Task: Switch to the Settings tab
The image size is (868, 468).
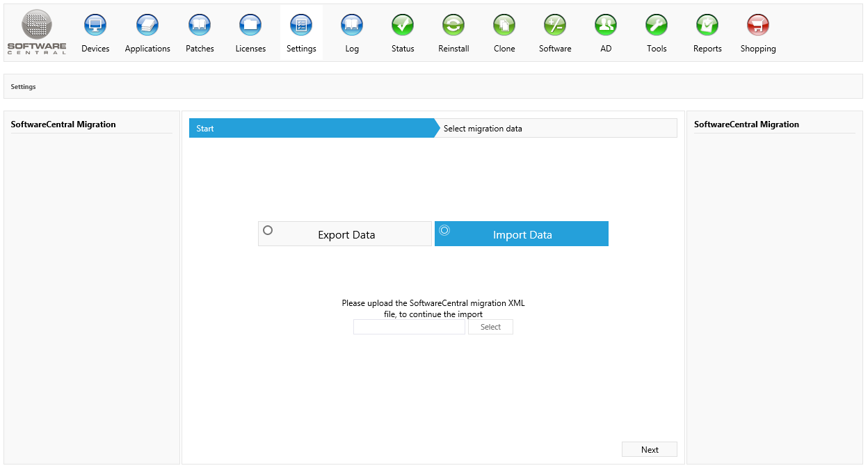Action: [x=301, y=33]
